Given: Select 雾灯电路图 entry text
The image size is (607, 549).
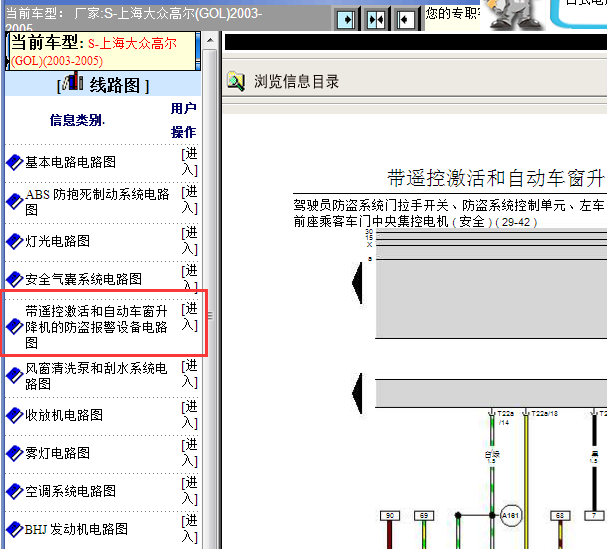Looking at the screenshot, I should (x=57, y=453).
